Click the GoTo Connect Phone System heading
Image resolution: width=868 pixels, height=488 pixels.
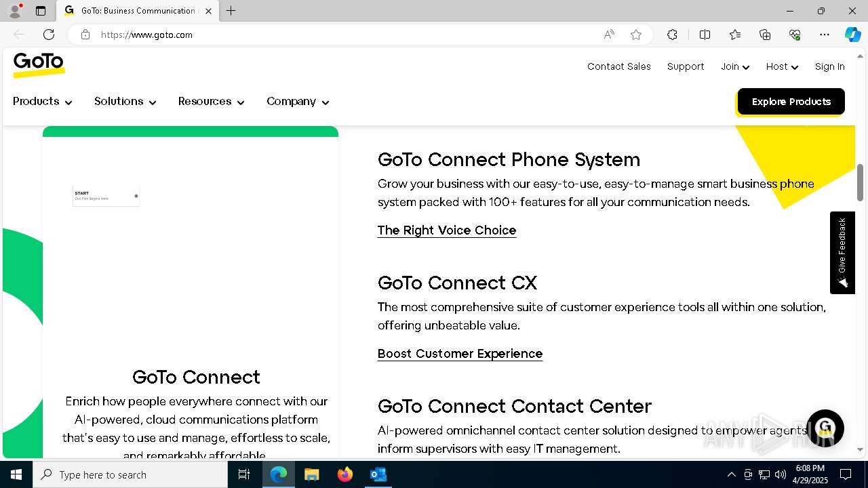pos(509,159)
